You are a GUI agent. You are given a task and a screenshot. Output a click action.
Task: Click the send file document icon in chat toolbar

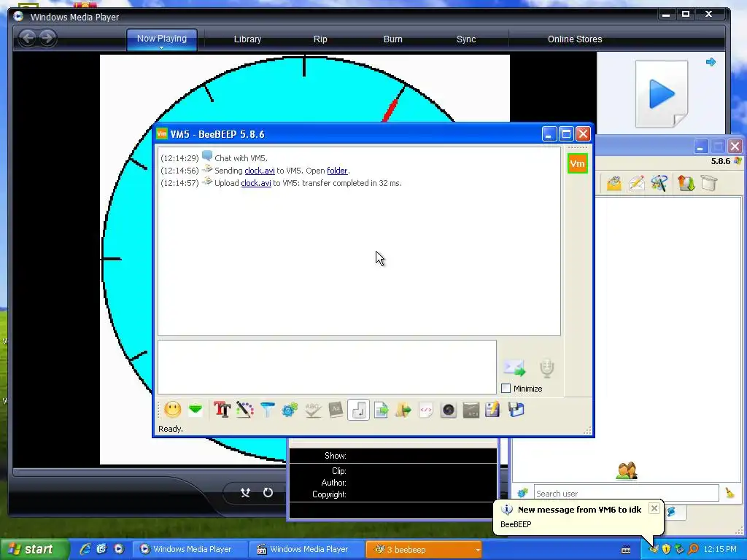(381, 410)
